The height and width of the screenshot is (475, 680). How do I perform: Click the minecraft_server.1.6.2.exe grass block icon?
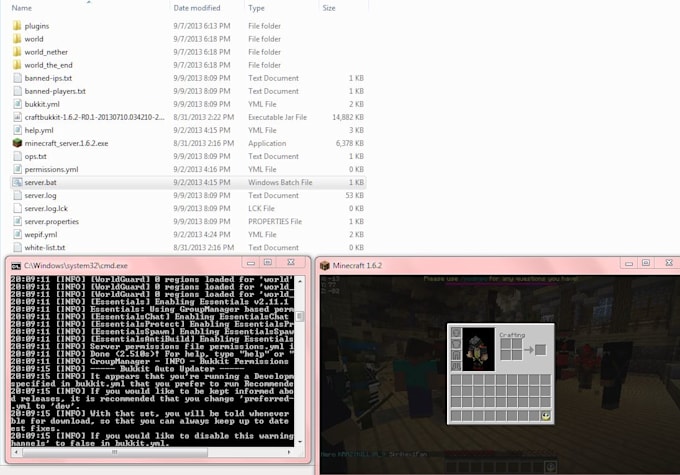click(x=17, y=143)
